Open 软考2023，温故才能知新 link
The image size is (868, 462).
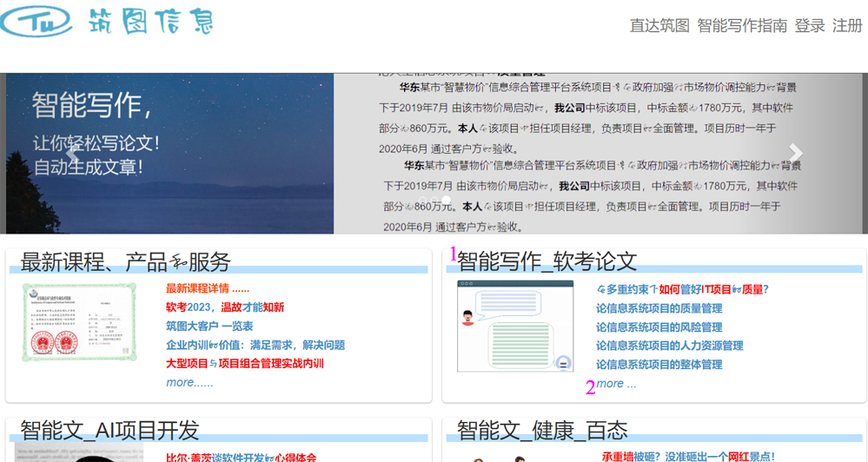pos(225,307)
